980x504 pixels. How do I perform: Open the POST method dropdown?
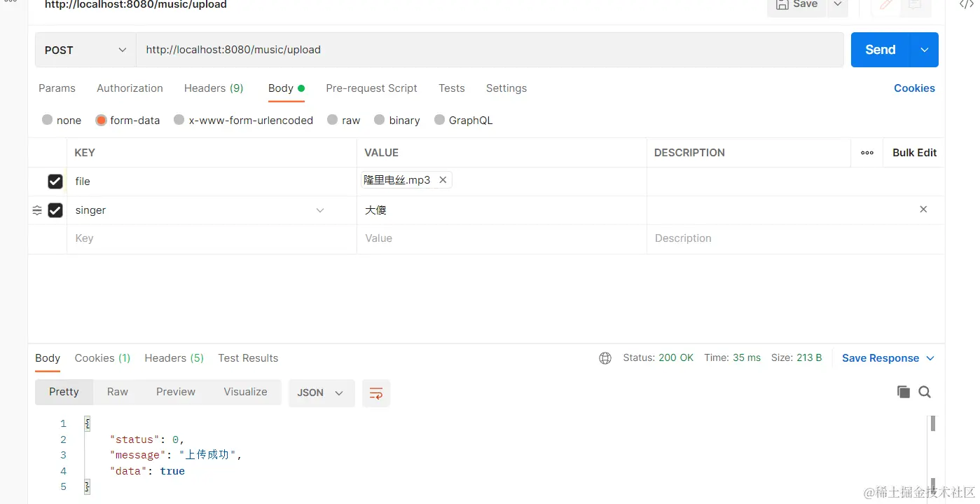(x=85, y=50)
